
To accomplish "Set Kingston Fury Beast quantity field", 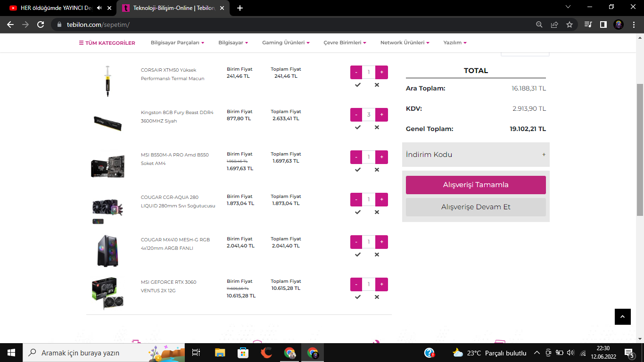I will coord(369,115).
